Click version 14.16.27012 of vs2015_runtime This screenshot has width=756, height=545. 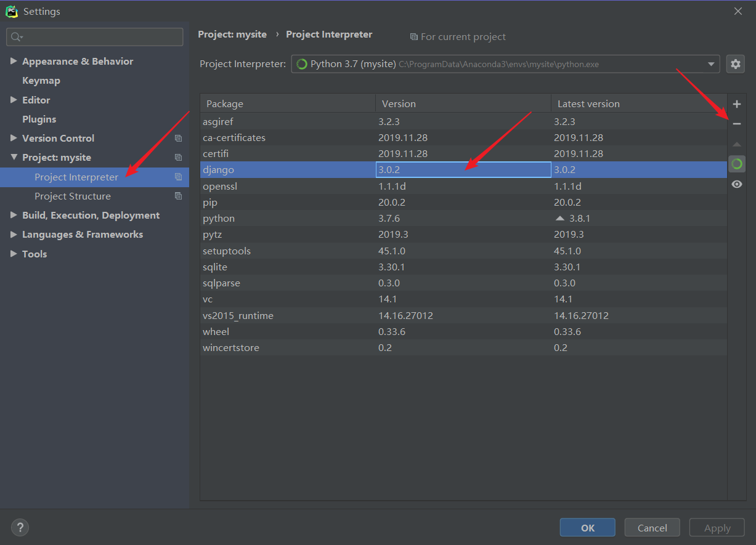[463, 315]
